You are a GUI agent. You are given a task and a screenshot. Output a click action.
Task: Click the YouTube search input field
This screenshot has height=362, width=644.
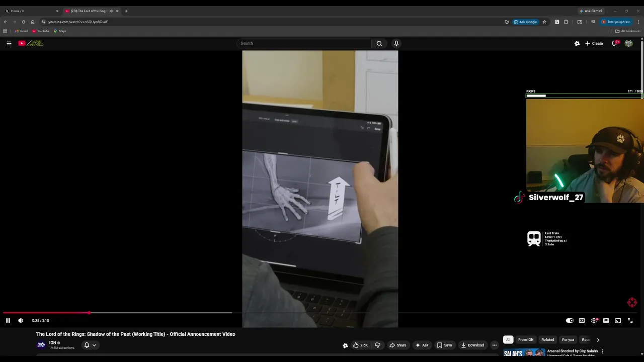[x=304, y=43]
